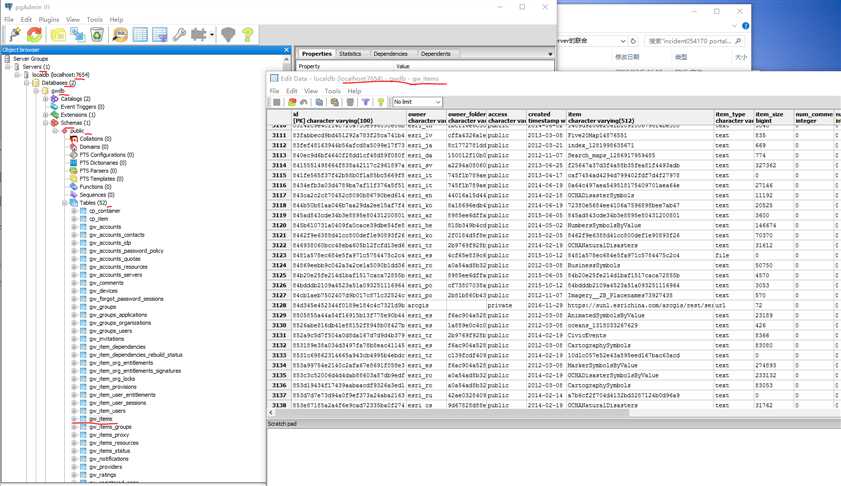Click the paste icon in Edit Data toolbar
The image size is (841, 486).
point(335,102)
